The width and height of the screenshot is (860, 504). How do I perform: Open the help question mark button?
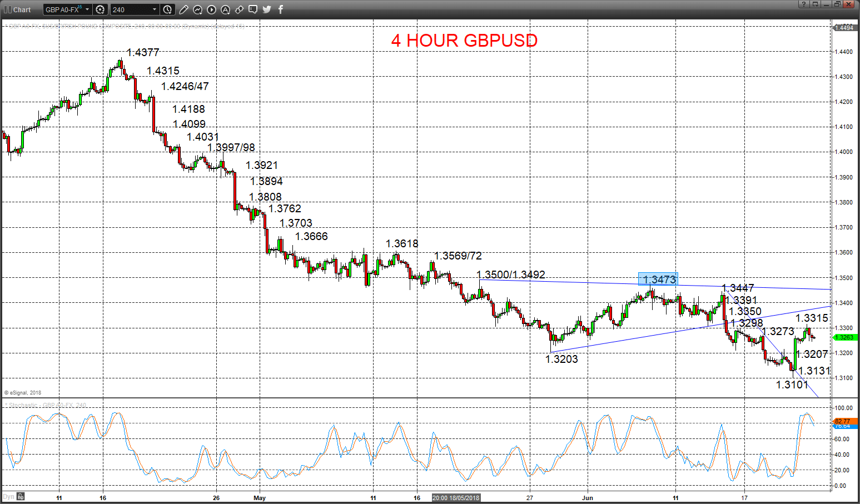804,4
